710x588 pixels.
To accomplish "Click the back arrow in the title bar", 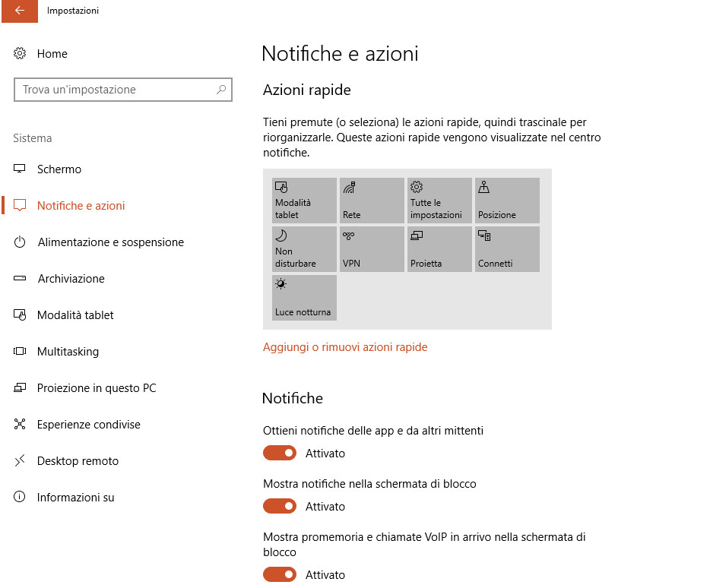I will pyautogui.click(x=18, y=11).
